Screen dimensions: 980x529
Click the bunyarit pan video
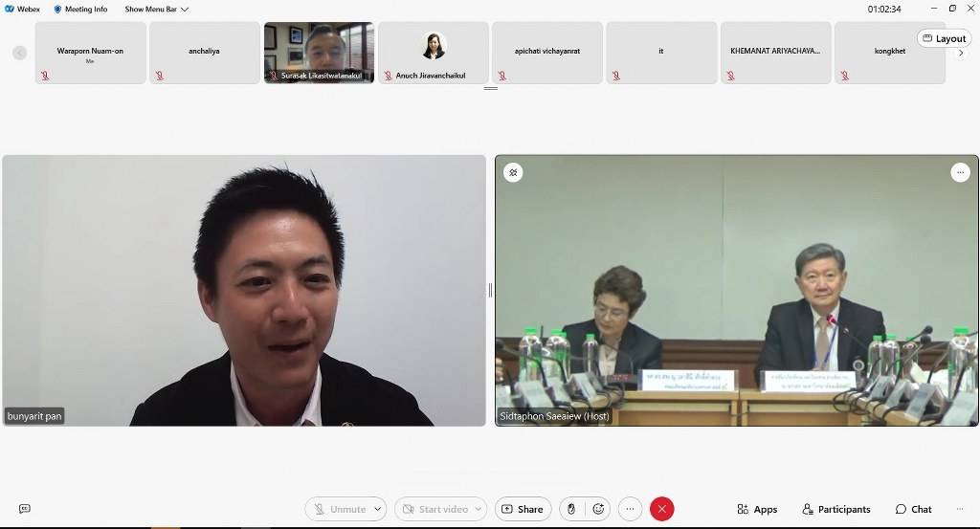tap(244, 291)
